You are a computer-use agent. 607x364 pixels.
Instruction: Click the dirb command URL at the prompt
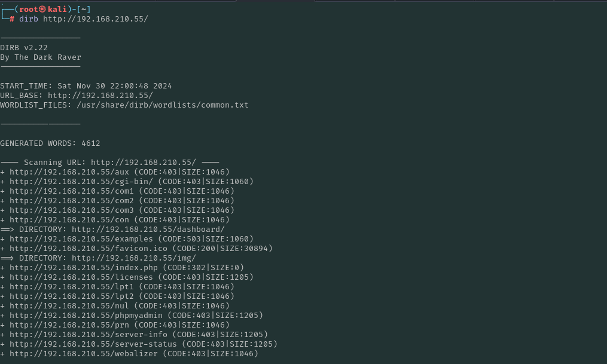click(95, 19)
